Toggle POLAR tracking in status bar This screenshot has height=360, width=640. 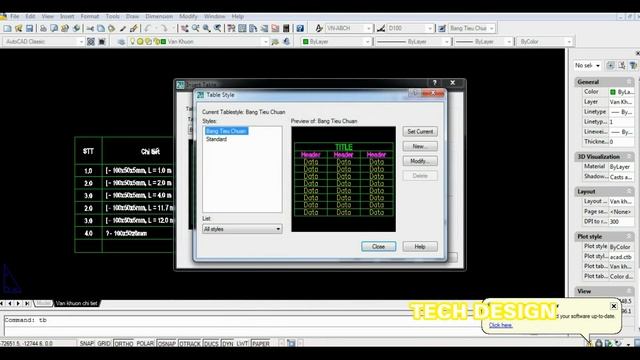pyautogui.click(x=145, y=344)
